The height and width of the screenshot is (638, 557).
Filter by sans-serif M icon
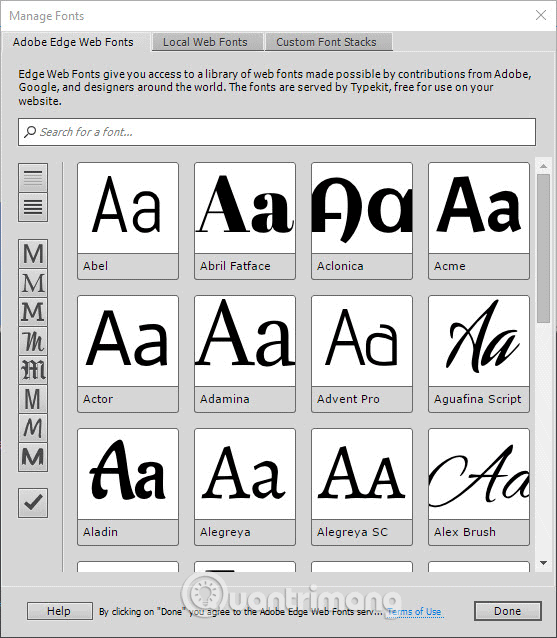tap(33, 254)
